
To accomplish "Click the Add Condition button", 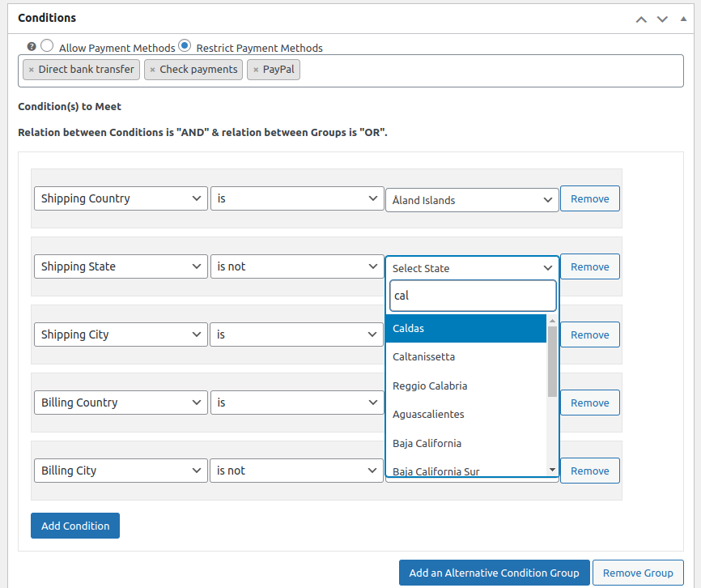I will [x=75, y=526].
